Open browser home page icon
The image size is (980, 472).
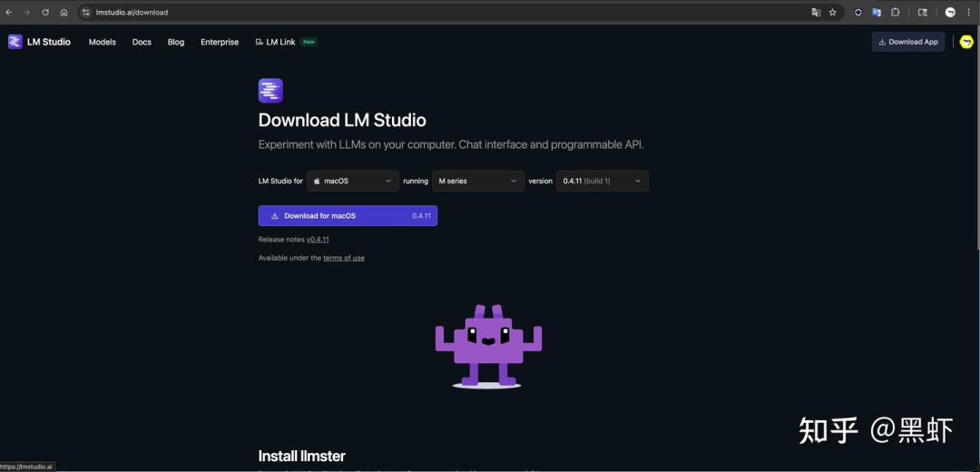click(x=64, y=13)
